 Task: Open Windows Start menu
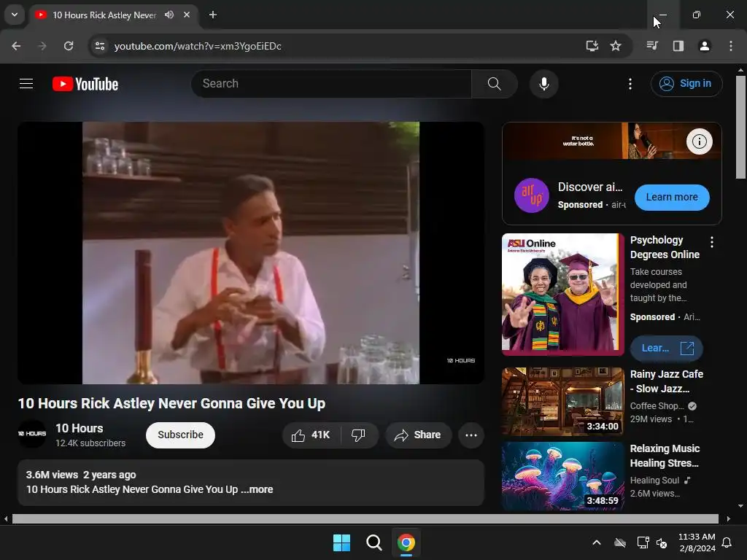[x=341, y=542]
